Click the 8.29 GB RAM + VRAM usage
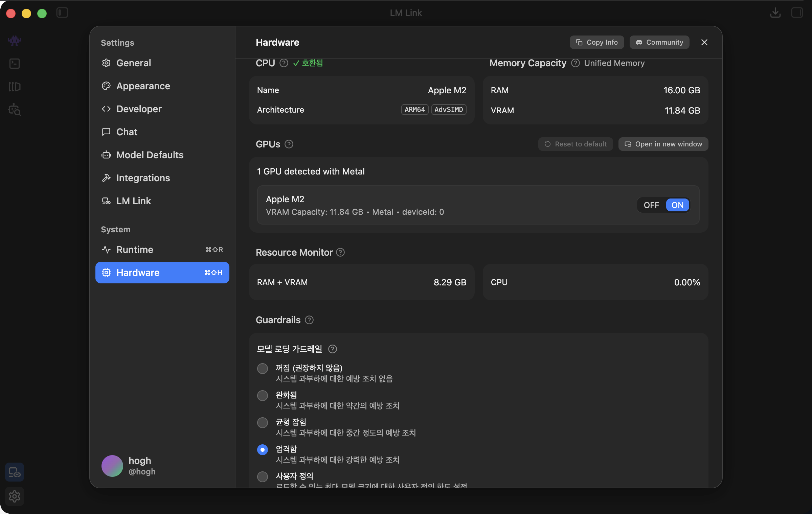 [450, 282]
